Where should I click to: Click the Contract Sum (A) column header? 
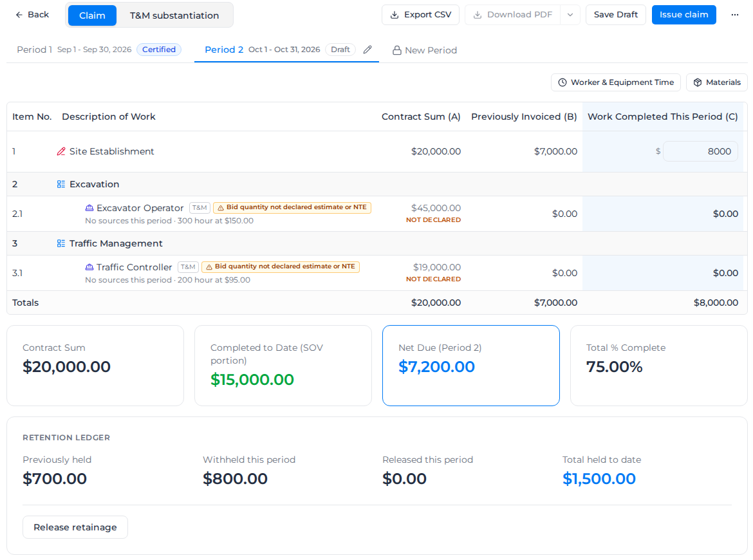[421, 117]
